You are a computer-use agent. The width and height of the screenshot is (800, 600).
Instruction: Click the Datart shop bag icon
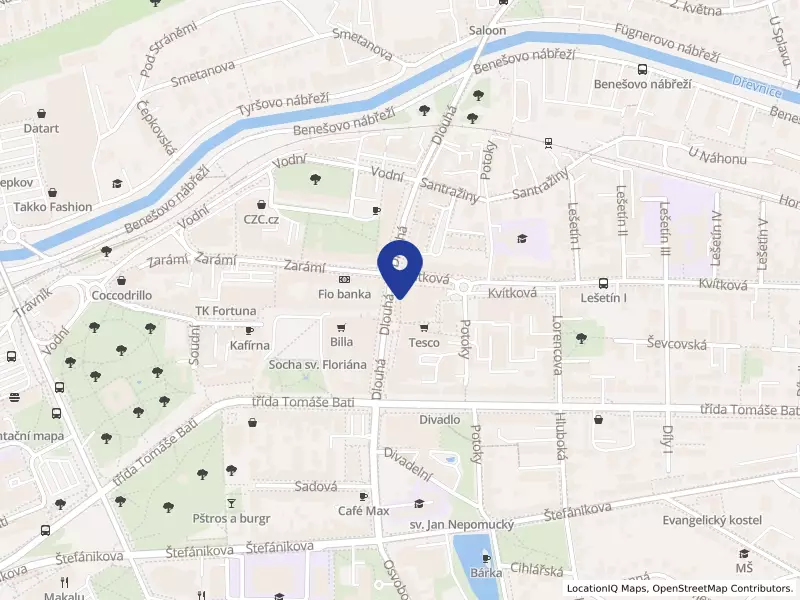coord(41,113)
